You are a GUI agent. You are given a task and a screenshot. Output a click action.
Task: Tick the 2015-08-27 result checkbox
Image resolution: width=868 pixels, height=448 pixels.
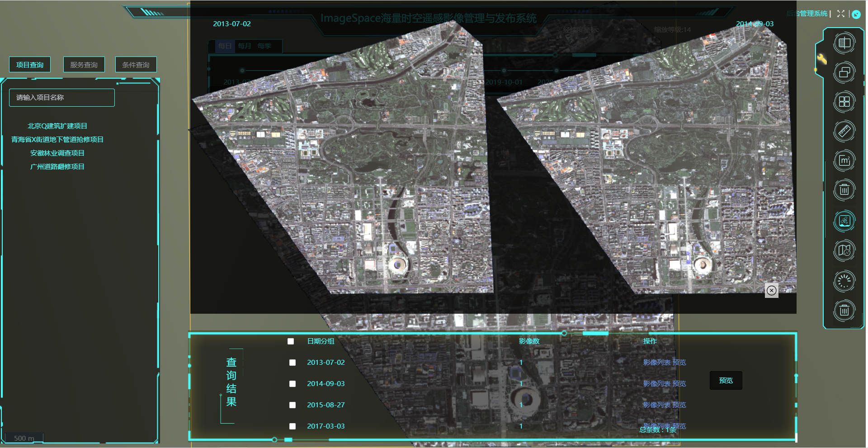pos(292,405)
